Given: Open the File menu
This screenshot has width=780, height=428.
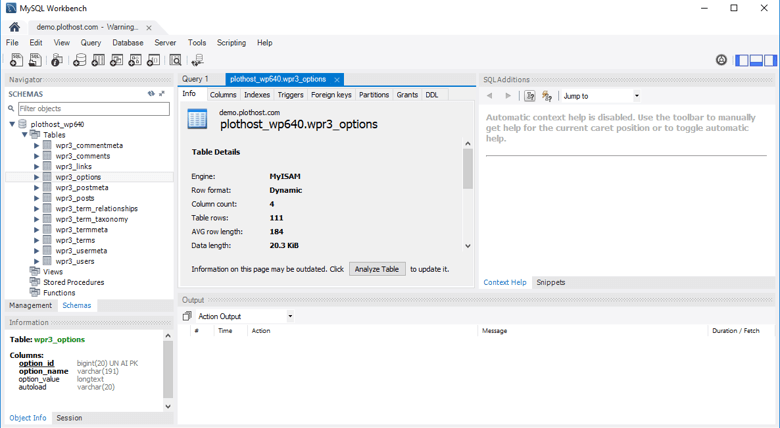Looking at the screenshot, I should pos(12,43).
